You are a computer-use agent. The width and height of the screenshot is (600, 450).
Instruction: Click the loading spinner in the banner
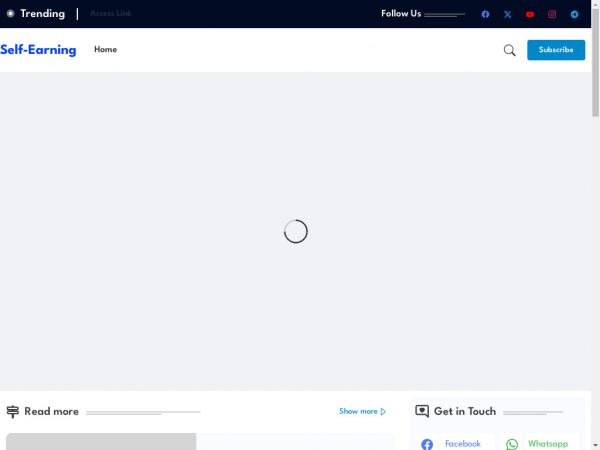click(295, 231)
